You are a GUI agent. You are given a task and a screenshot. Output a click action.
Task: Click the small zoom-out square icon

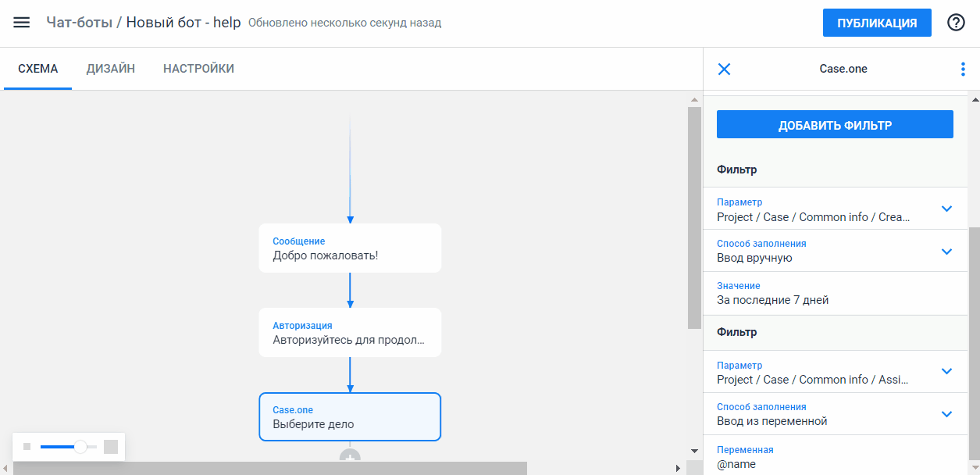coord(27,447)
